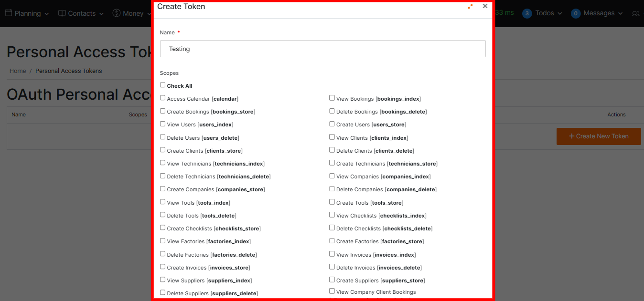Click the users icon in top-right corner
This screenshot has height=301, width=644.
[635, 14]
